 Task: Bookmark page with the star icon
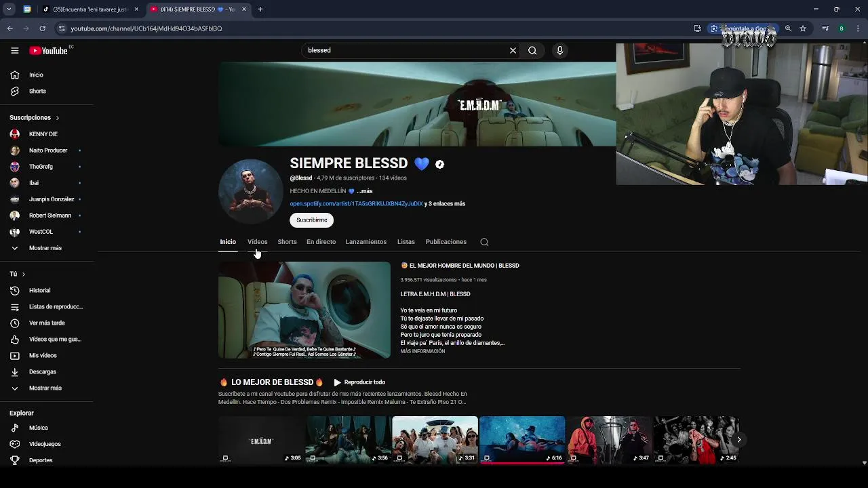[803, 28]
